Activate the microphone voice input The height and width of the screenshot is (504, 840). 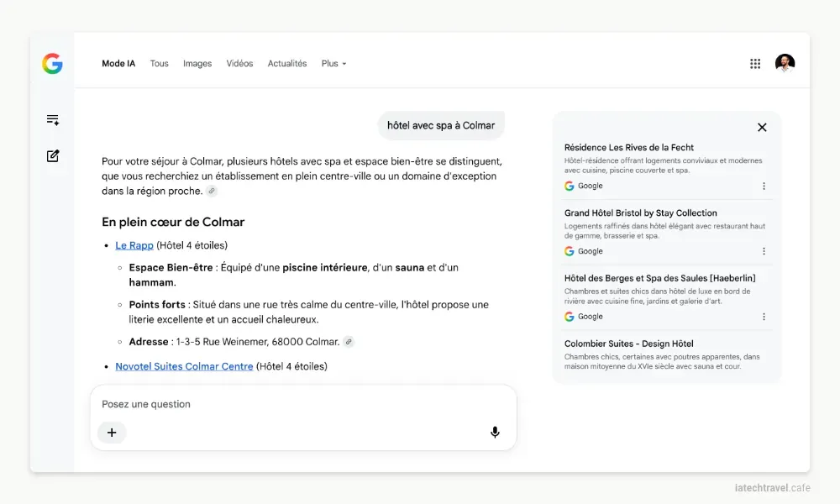[x=495, y=433]
